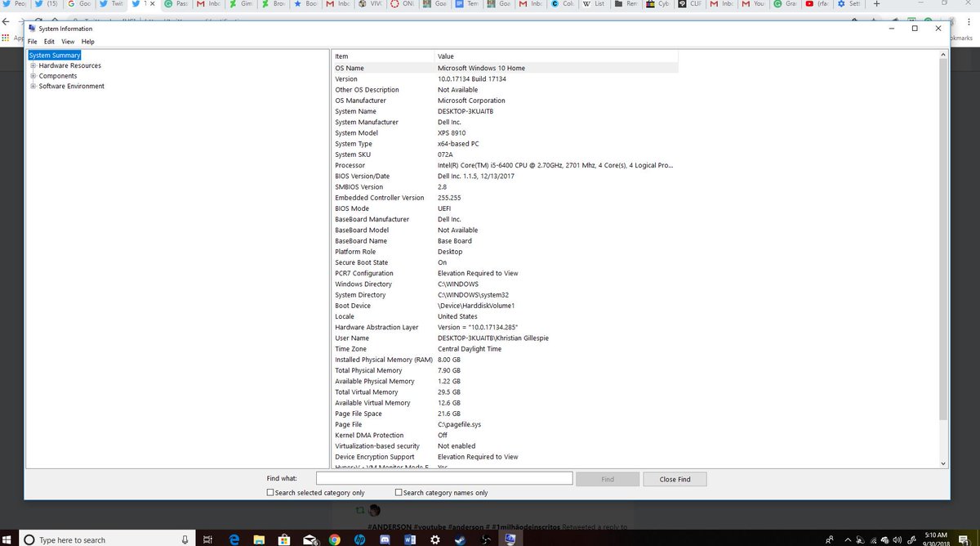Click the 'Find what' input field
The width and height of the screenshot is (980, 546).
444,479
